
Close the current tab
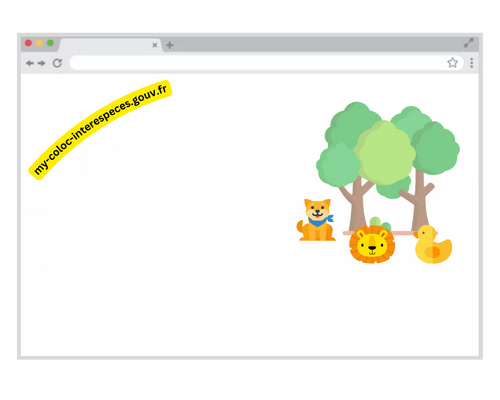coord(155,45)
